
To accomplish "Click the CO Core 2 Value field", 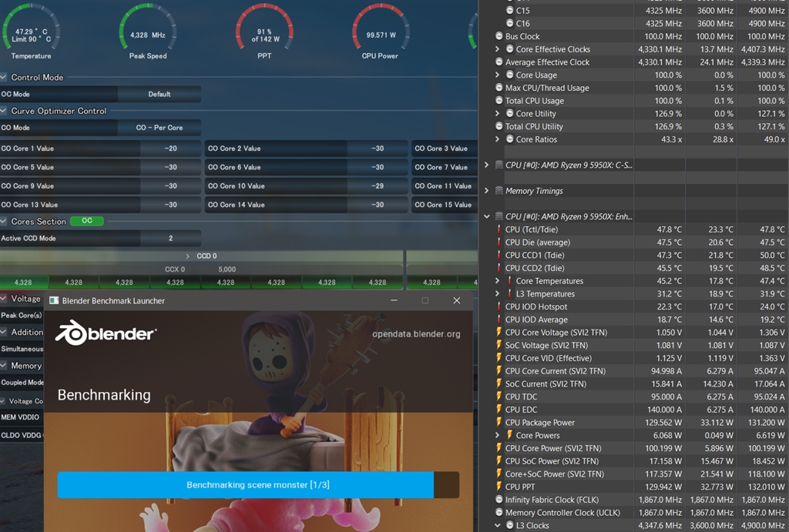I will pos(378,149).
